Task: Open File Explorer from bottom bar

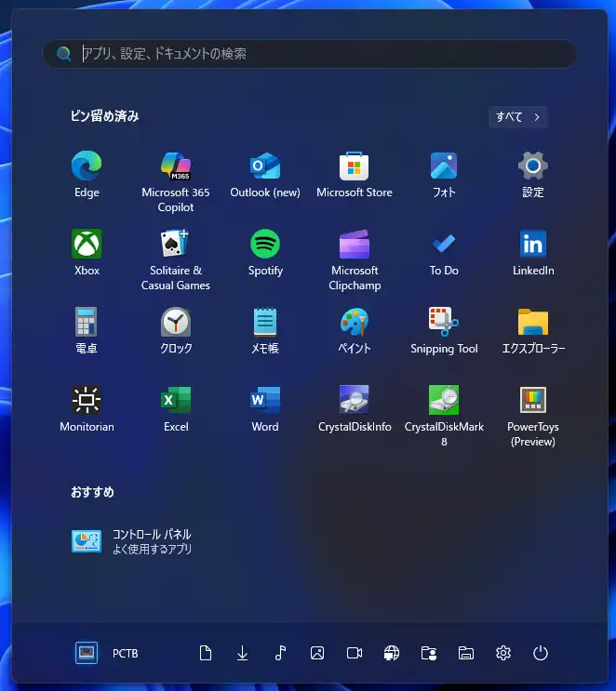Action: pyautogui.click(x=466, y=653)
